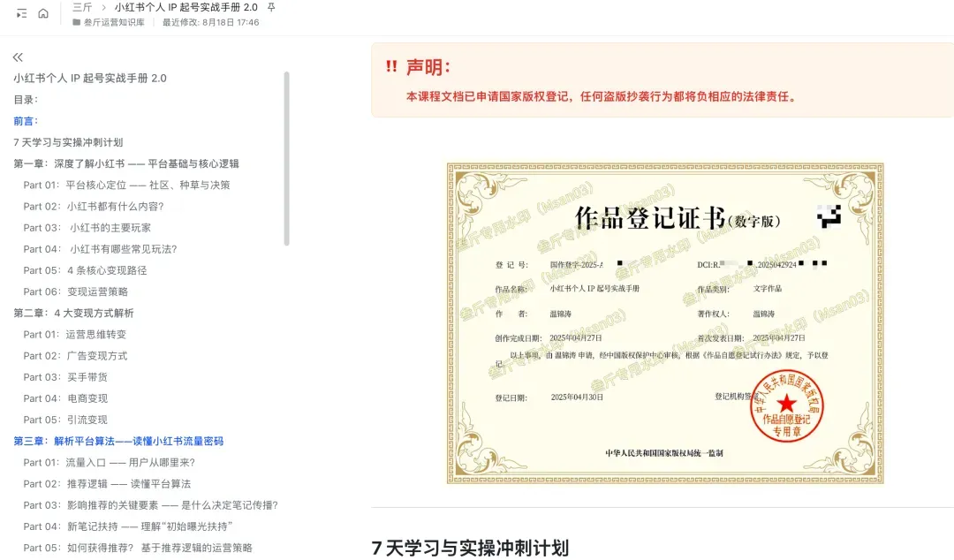
Task: Jump to 第三章：解析平台算法 chapter
Action: coord(117,441)
